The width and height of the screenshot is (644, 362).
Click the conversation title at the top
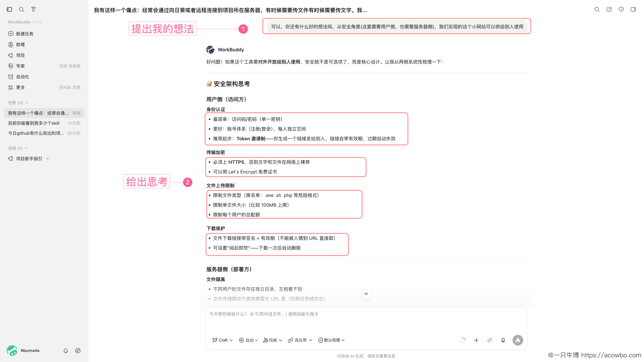pyautogui.click(x=230, y=10)
